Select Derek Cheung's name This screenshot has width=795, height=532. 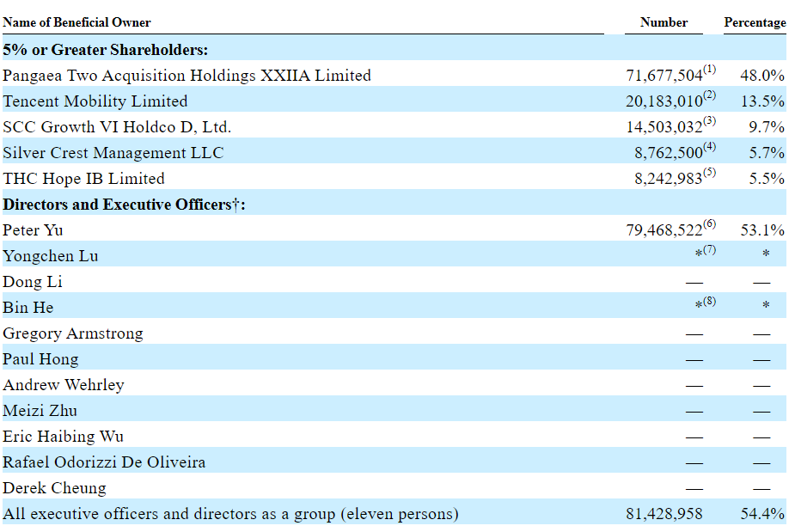tap(54, 488)
